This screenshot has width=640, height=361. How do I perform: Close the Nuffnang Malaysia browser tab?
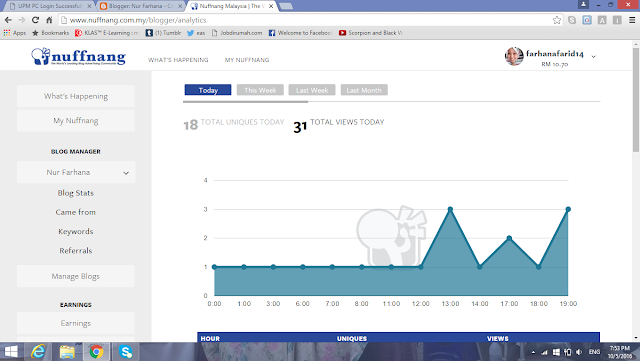(271, 6)
